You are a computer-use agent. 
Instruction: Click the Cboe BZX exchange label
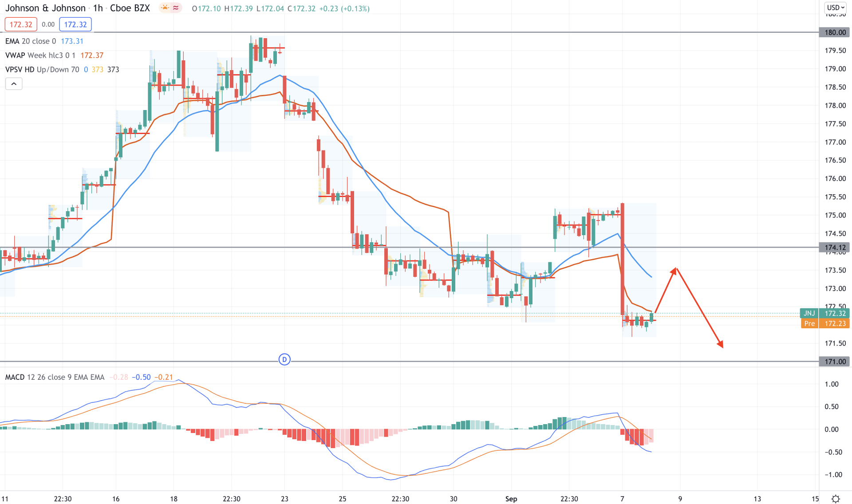(130, 8)
